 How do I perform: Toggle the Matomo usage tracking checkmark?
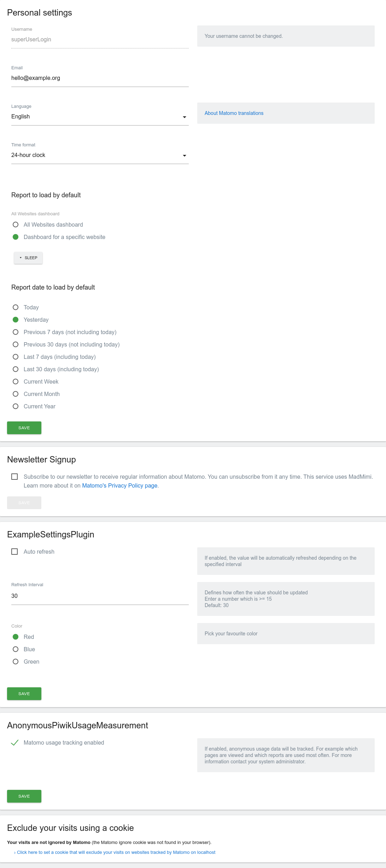pos(15,742)
